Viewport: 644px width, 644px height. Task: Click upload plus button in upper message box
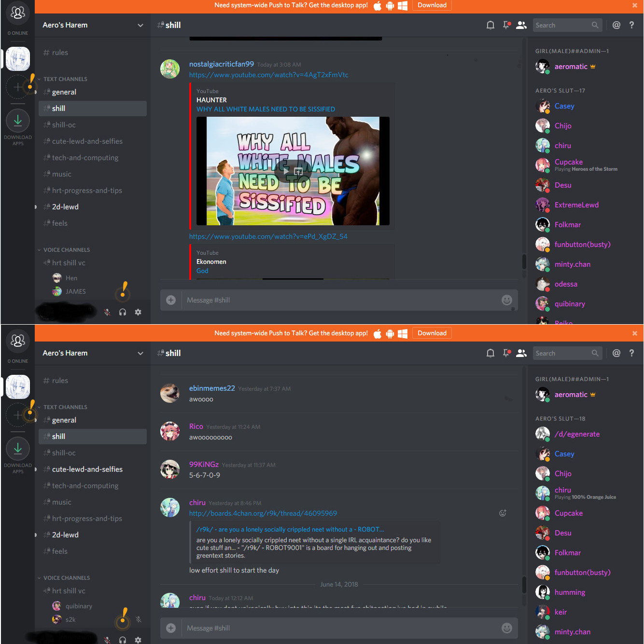(x=171, y=300)
